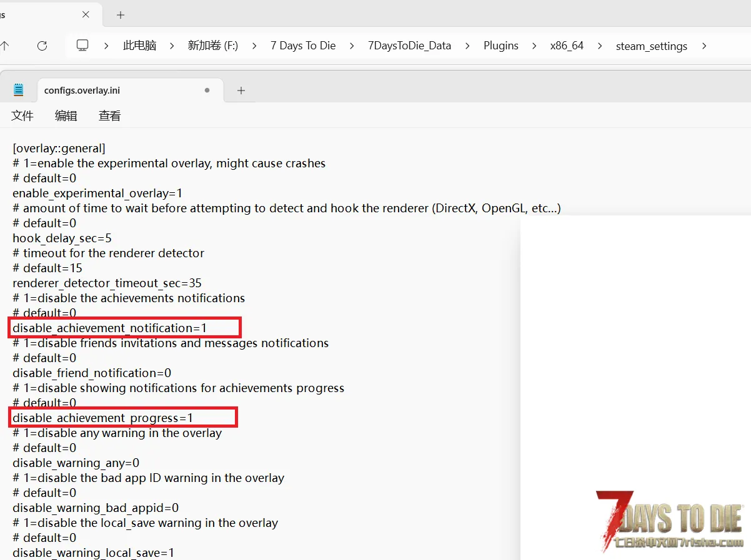This screenshot has width=751, height=560.
Task: Expand the chevron after Plugins
Action: pyautogui.click(x=534, y=46)
